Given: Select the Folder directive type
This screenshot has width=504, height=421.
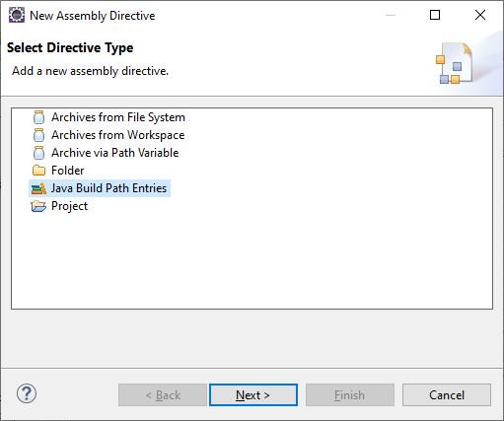Looking at the screenshot, I should click(x=68, y=171).
